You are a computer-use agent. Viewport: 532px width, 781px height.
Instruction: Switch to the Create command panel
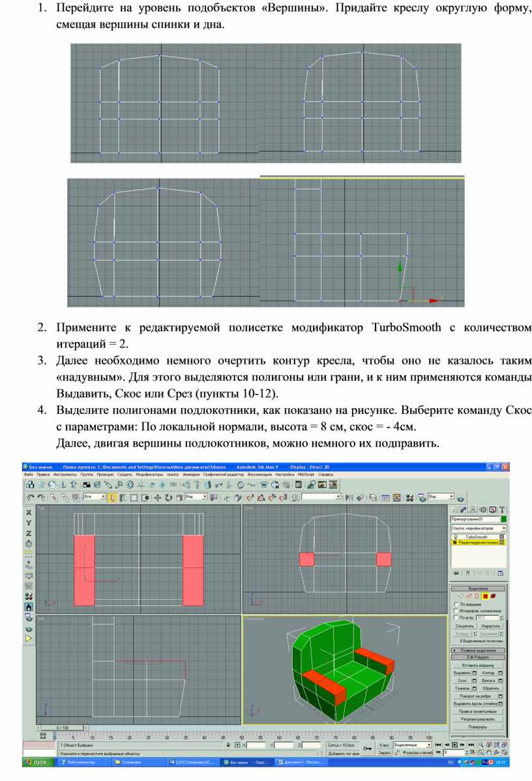(454, 510)
